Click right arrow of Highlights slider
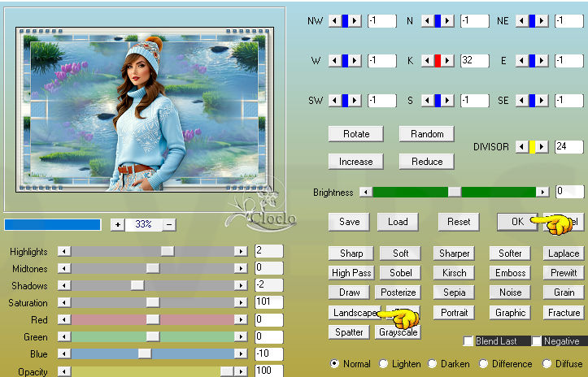This screenshot has height=377, width=588. click(241, 252)
